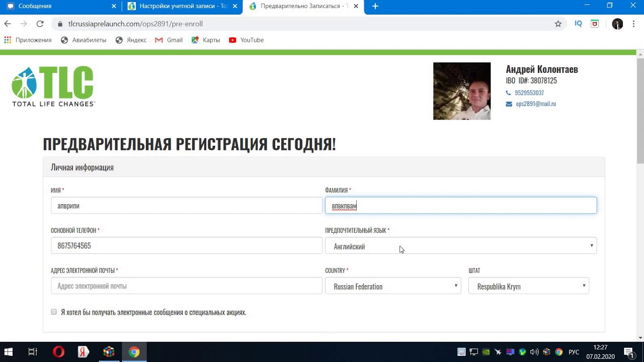The image size is (644, 362).
Task: Close the Предварительно Записаться tab
Action: (356, 6)
